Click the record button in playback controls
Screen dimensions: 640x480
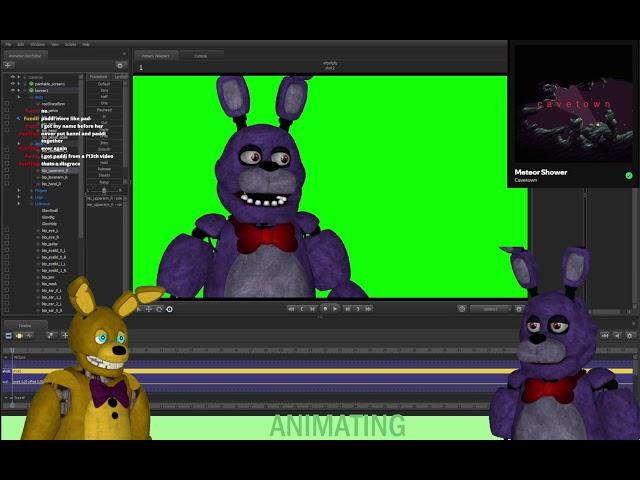click(325, 309)
